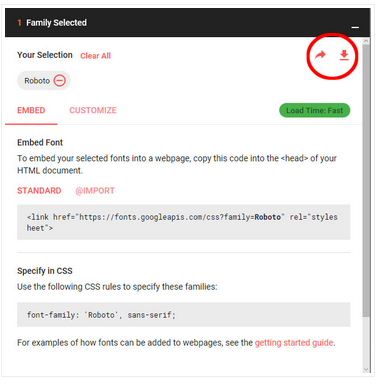
Task: Select the STANDARD embed option
Action: (39, 191)
